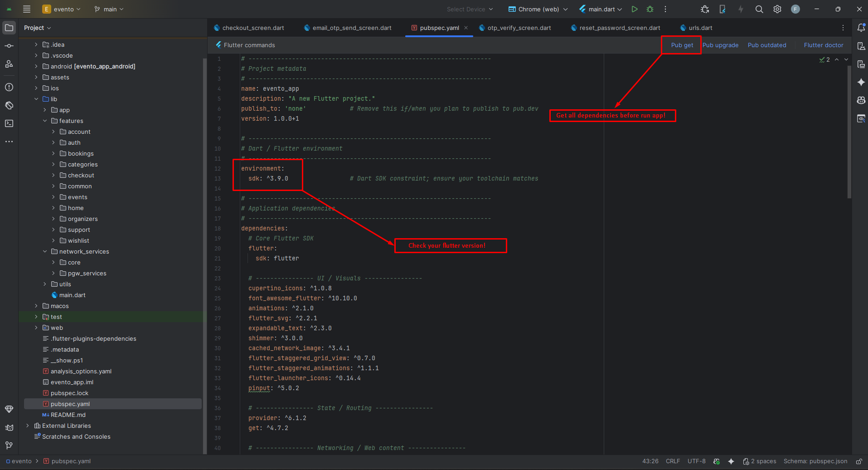Open the Problems tool window
This screenshot has height=470, width=868.
coord(9,87)
